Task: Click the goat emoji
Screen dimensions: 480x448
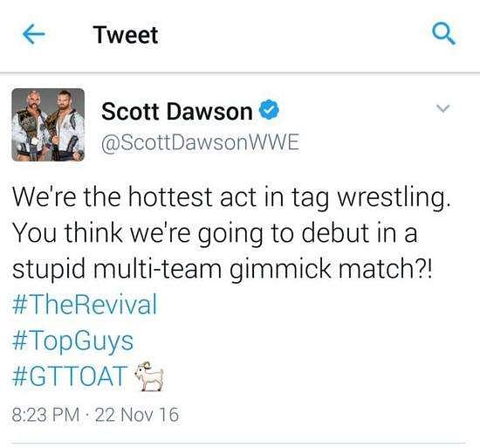Action: (x=149, y=376)
